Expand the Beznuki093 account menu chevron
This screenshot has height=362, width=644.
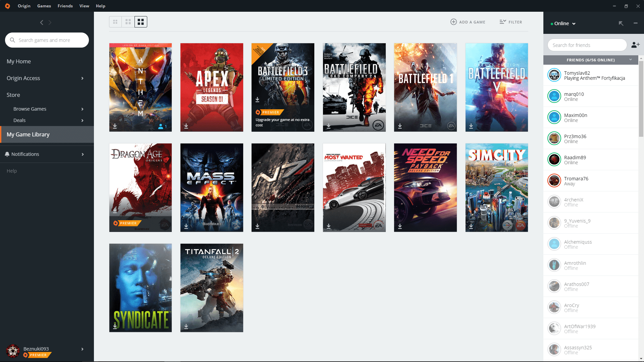click(82, 349)
